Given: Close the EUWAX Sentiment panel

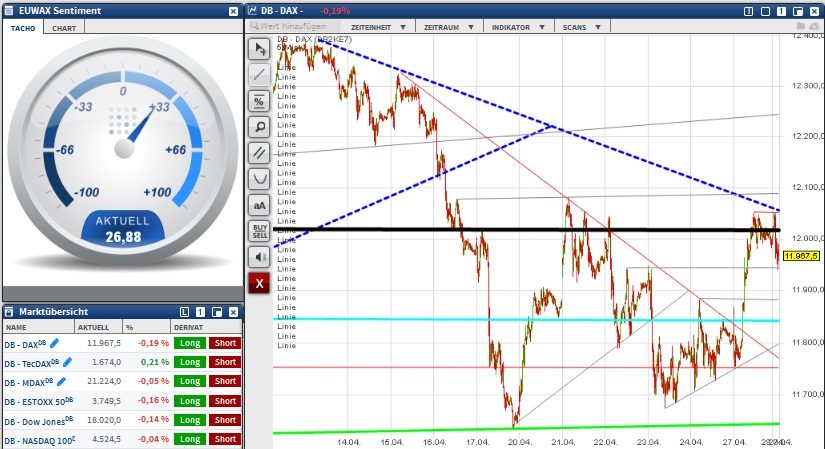Looking at the screenshot, I should coord(234,11).
